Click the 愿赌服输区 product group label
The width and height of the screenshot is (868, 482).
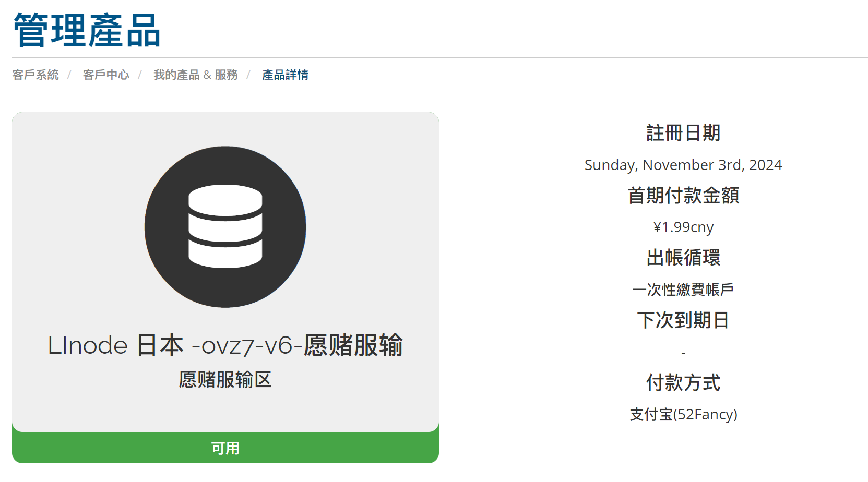point(225,380)
